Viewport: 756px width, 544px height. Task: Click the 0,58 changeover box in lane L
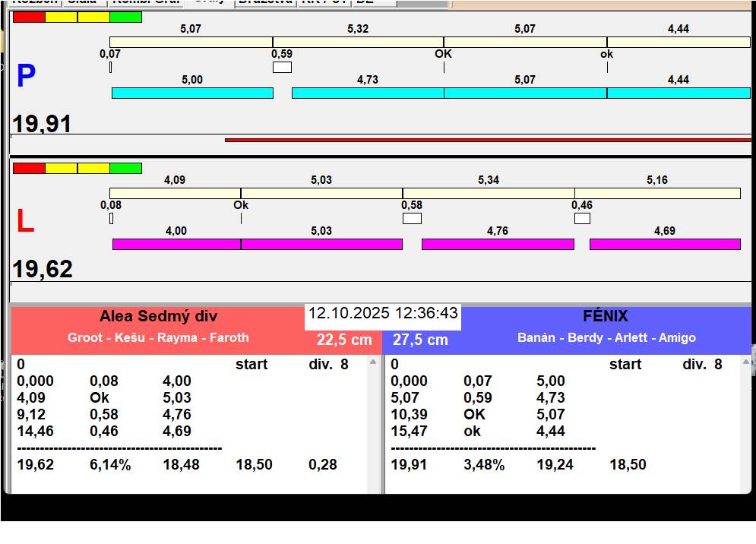pyautogui.click(x=413, y=219)
